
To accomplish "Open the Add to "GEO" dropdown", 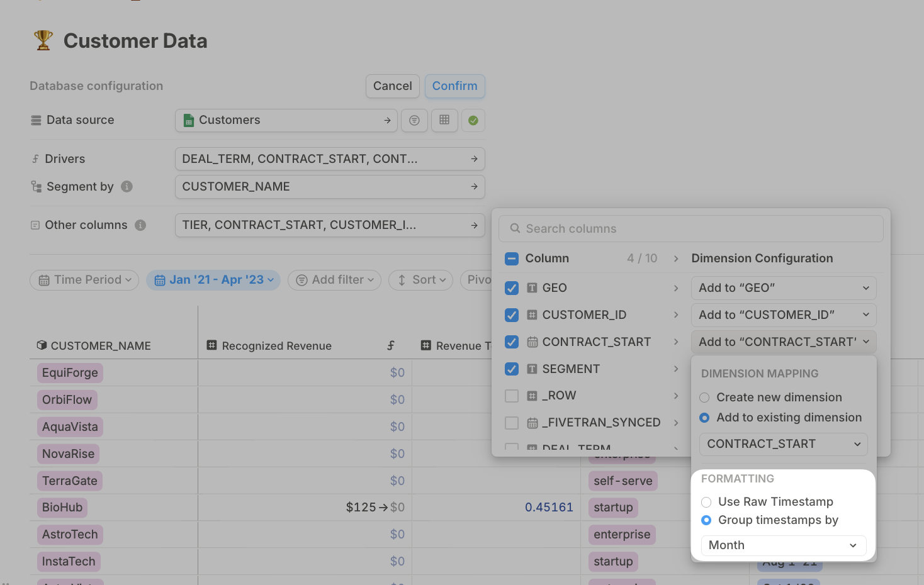I will pos(784,288).
